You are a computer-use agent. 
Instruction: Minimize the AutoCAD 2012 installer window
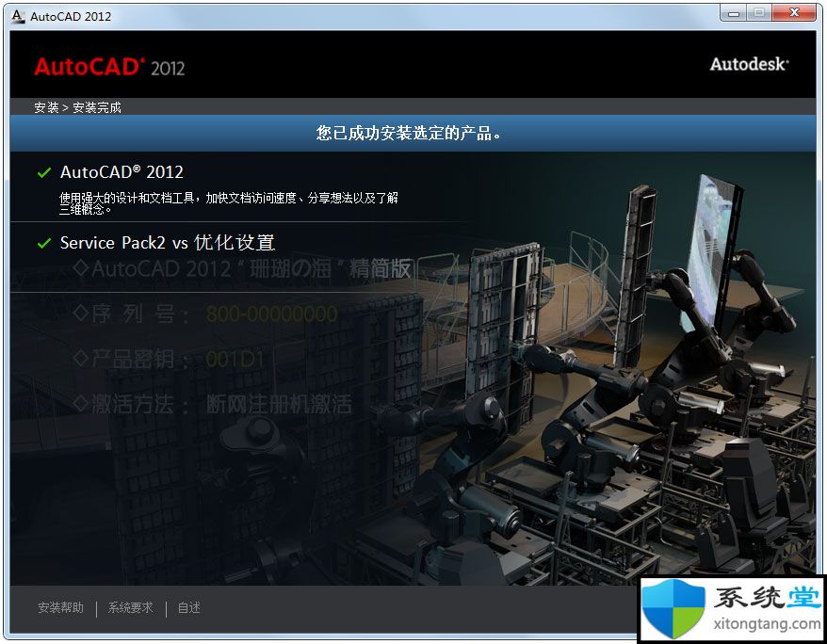point(733,13)
